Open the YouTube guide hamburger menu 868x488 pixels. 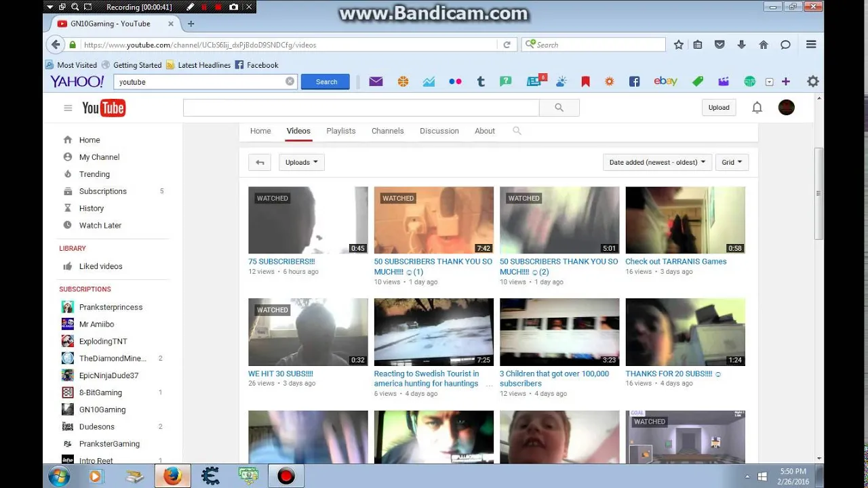click(68, 108)
